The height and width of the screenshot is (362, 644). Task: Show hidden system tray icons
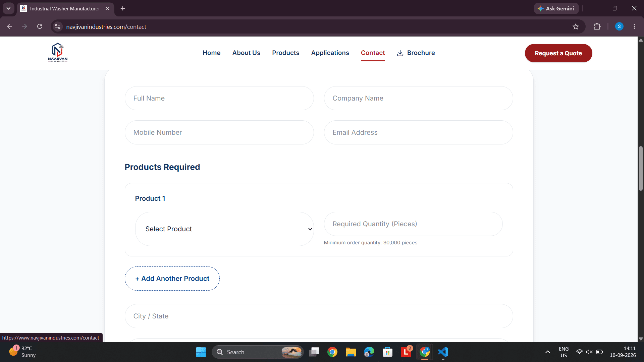pos(547,352)
